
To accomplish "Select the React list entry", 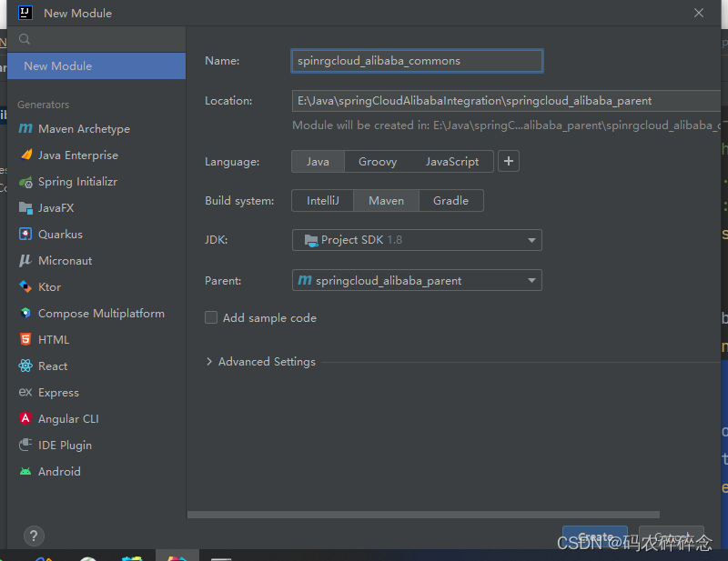I will click(96, 366).
